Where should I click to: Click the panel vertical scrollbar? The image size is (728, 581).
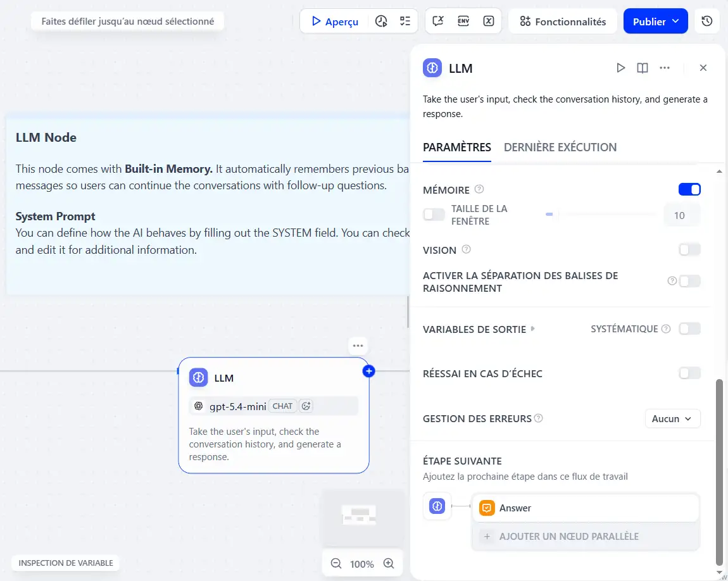pos(719,472)
